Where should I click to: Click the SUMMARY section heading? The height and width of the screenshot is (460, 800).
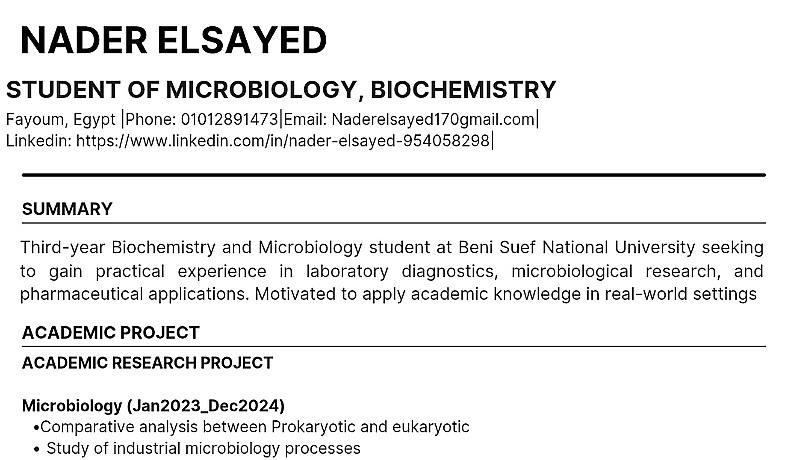click(67, 209)
